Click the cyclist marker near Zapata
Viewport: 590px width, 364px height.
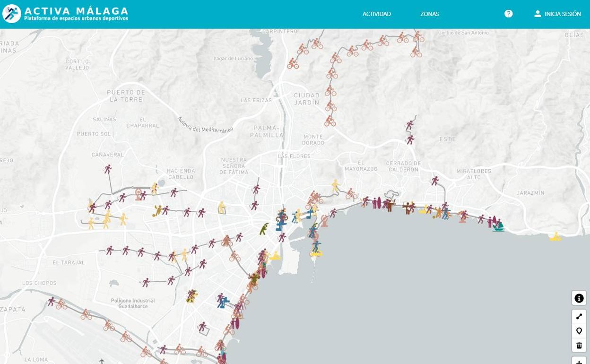(x=61, y=305)
